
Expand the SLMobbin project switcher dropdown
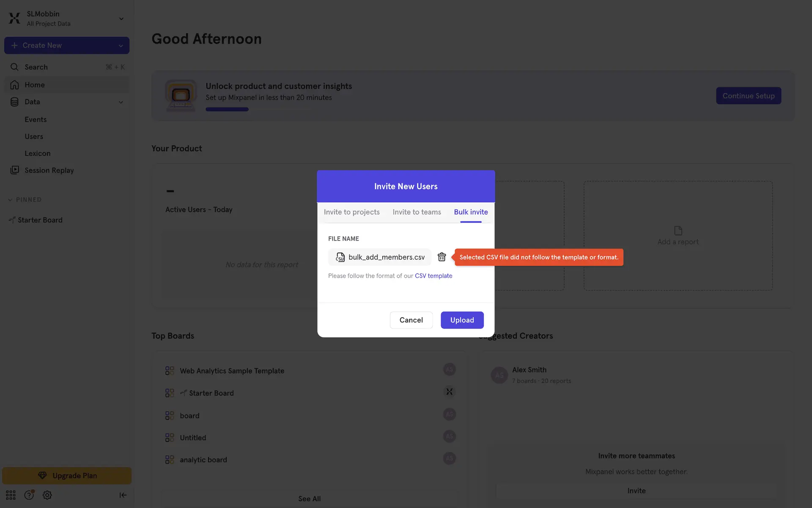coord(121,19)
